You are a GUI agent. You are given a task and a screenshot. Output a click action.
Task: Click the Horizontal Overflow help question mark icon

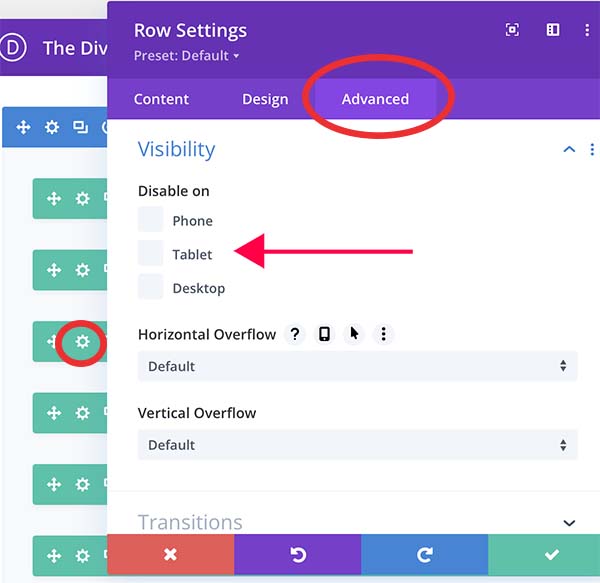pos(294,334)
